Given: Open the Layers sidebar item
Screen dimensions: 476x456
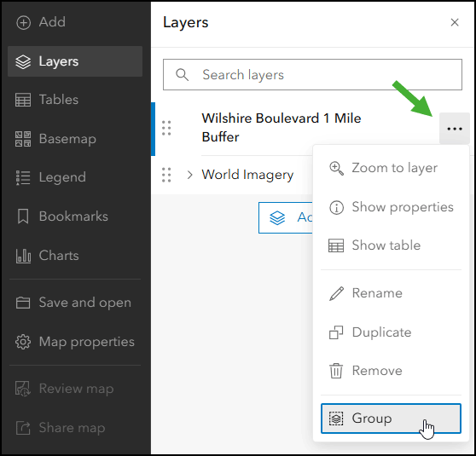Looking at the screenshot, I should click(x=75, y=61).
